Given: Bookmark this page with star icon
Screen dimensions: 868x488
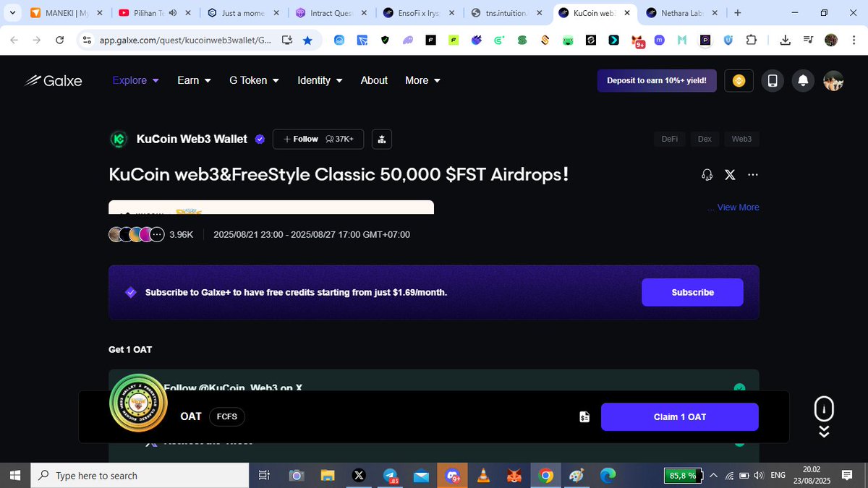Looking at the screenshot, I should click(307, 40).
